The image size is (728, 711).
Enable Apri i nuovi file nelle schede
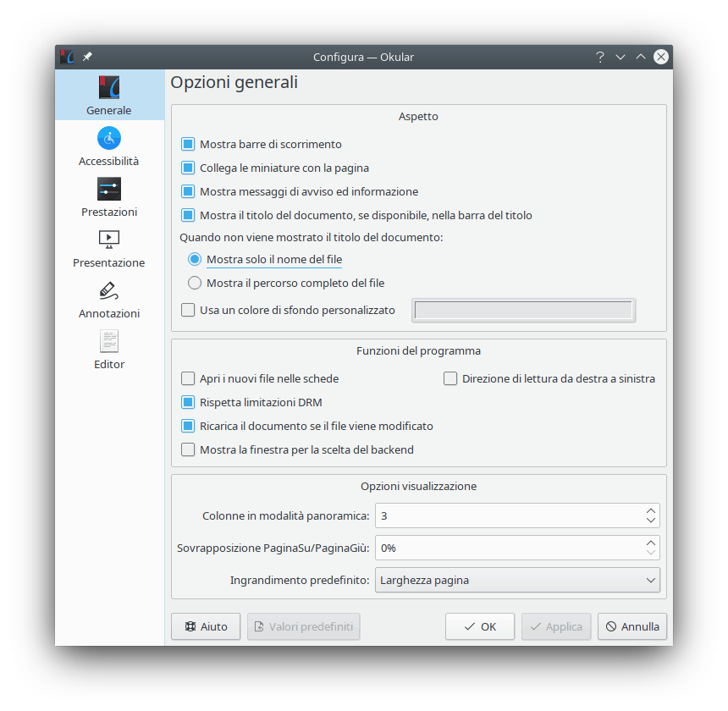(188, 379)
